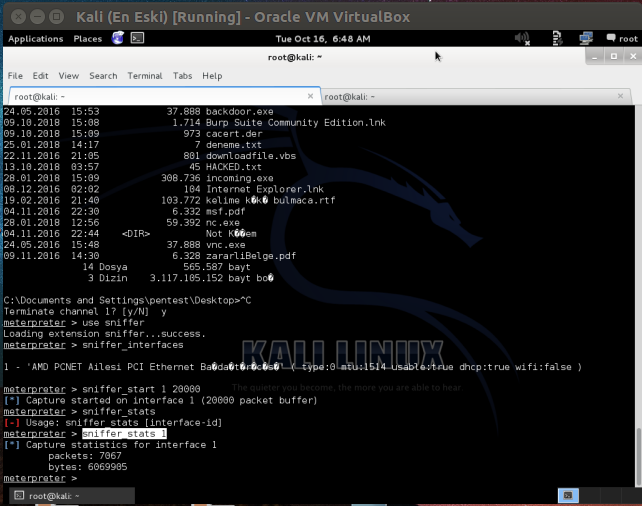Image resolution: width=642 pixels, height=506 pixels.
Task: Open the root user chat menu
Action: tap(622, 38)
